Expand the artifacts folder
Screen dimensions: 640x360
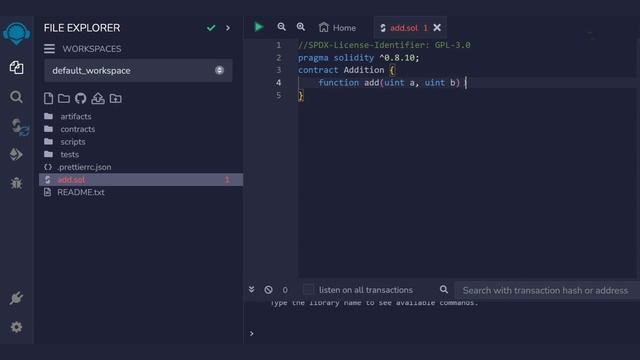point(76,116)
